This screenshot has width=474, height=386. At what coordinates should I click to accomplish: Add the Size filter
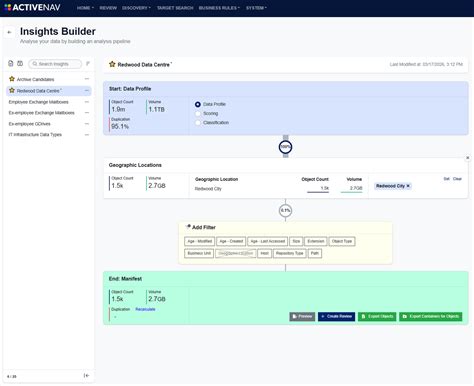296,241
